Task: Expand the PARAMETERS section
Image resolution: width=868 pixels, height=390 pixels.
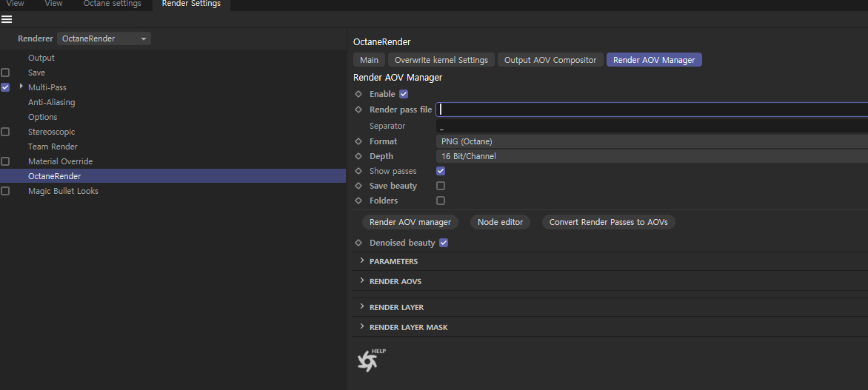Action: coord(362,260)
